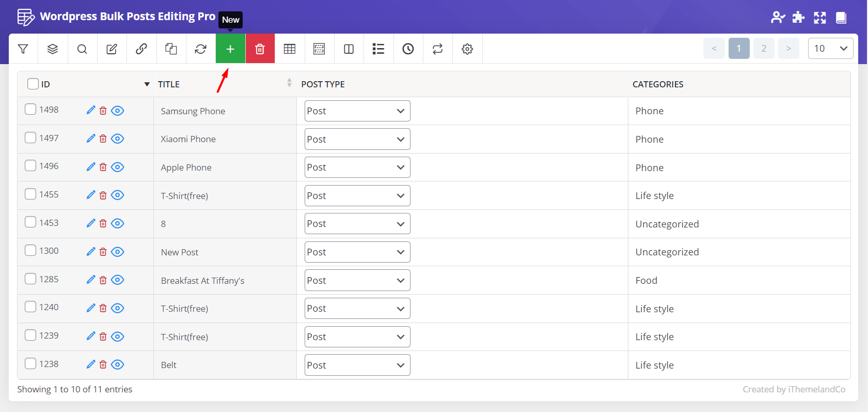Open the settings gear icon
This screenshot has height=412, width=868.
pos(467,49)
